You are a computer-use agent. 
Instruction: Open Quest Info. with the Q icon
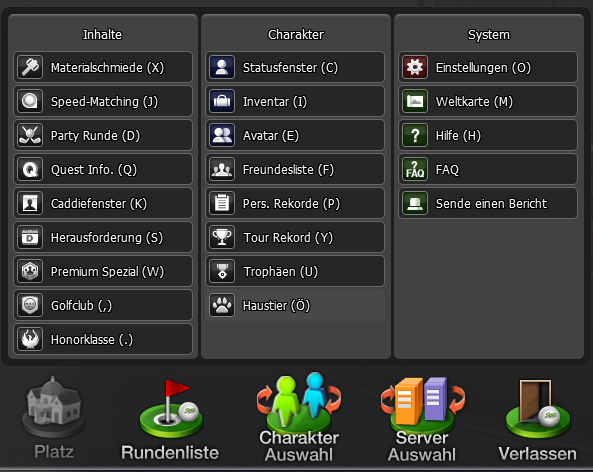pos(30,169)
